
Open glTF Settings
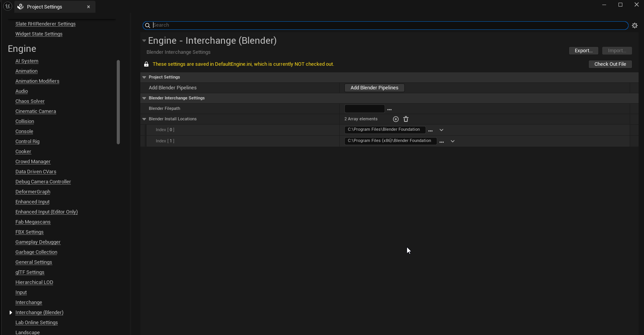pyautogui.click(x=30, y=272)
